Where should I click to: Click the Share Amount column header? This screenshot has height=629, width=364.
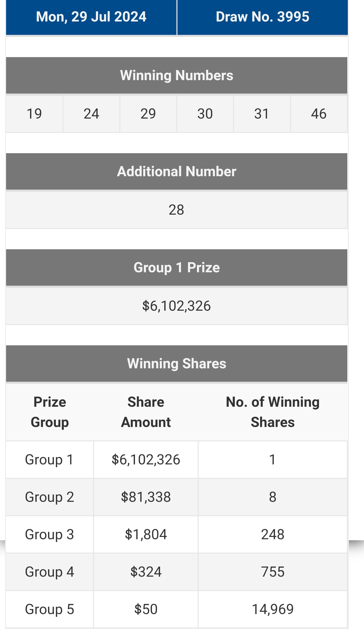coord(146,412)
